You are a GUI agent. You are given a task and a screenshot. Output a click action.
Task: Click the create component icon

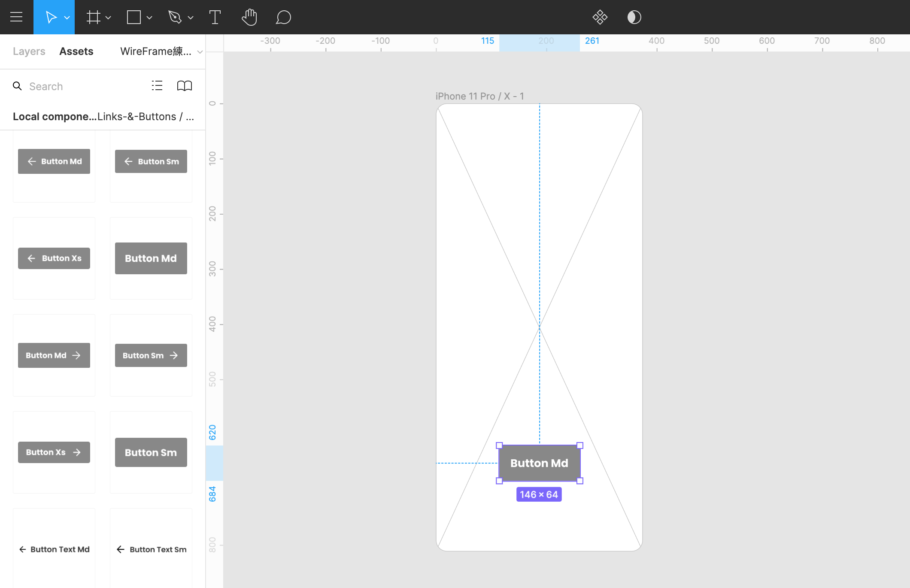tap(600, 17)
